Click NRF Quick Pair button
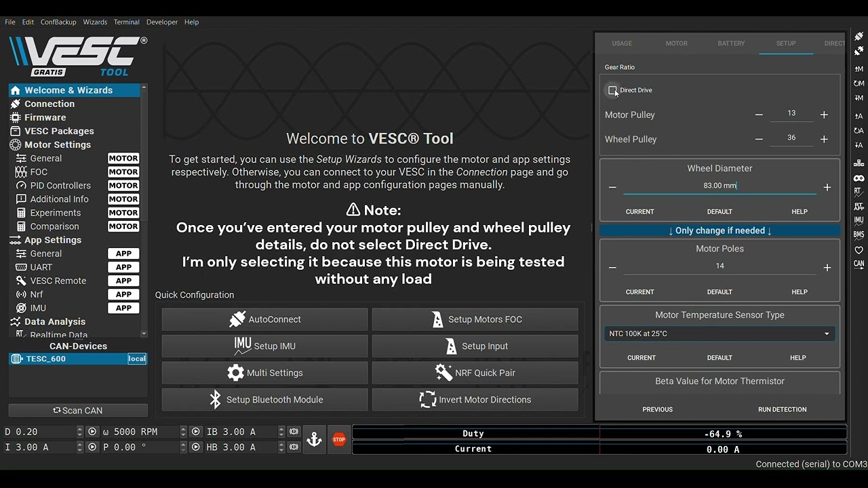 click(475, 373)
